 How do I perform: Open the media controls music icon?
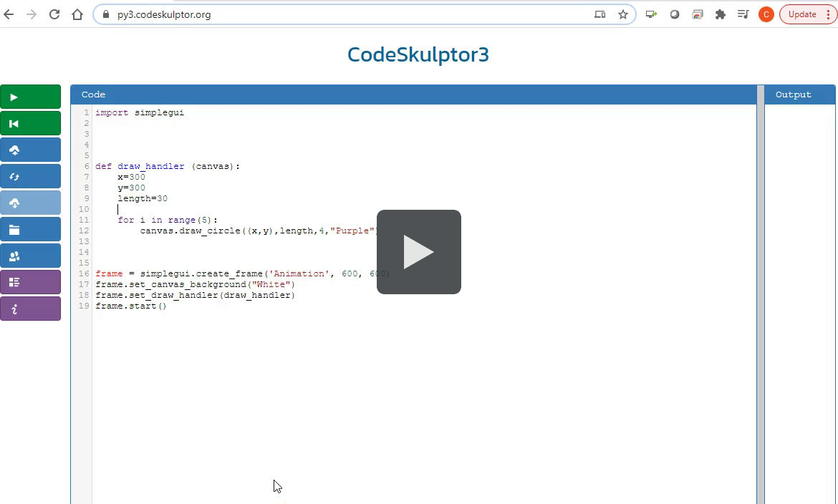click(x=743, y=14)
